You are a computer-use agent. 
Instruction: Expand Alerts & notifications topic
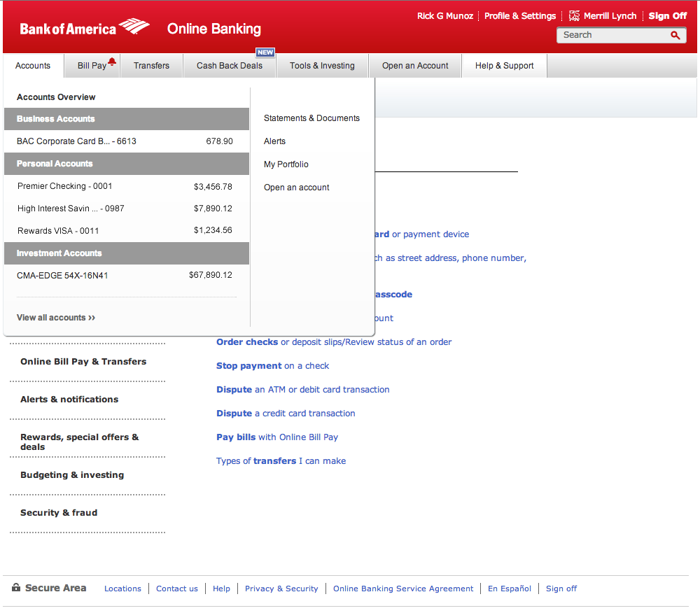coord(69,400)
